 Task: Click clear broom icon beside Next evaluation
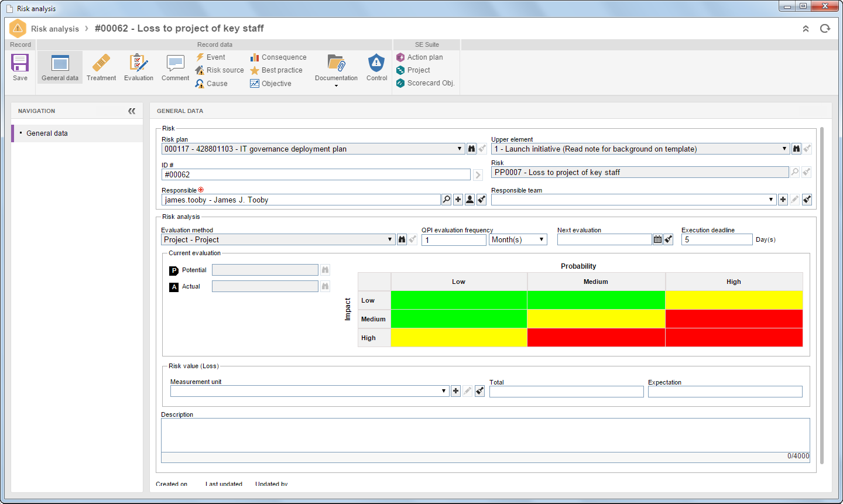[669, 239]
